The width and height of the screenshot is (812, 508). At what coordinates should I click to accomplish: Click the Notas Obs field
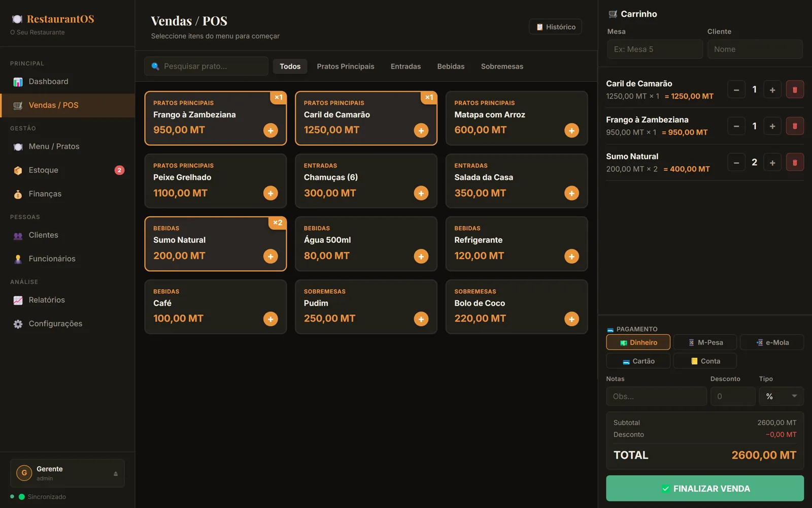click(656, 396)
